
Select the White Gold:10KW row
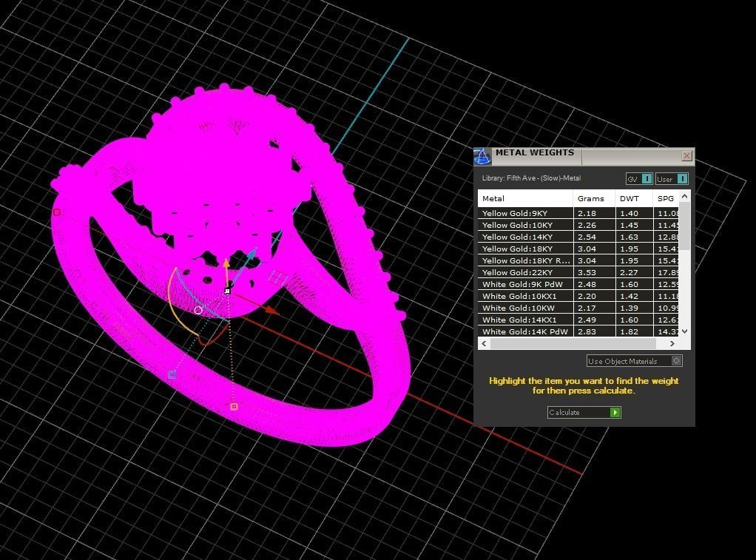(578, 308)
